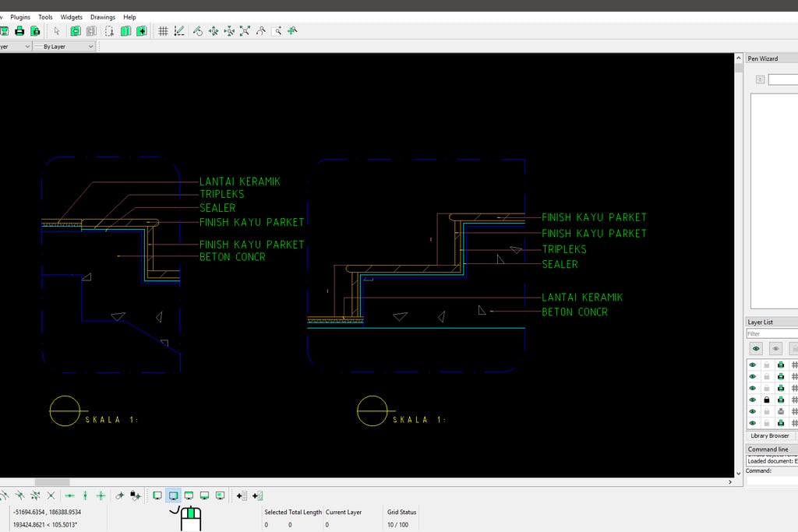
Task: Click the floating dock area monitor icon
Action: [x=220, y=495]
